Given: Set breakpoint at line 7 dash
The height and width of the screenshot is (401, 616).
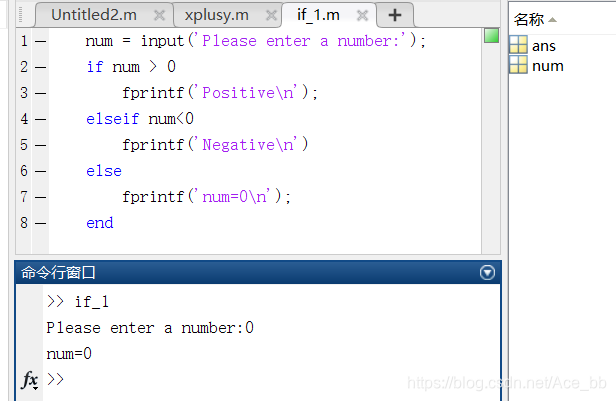Looking at the screenshot, I should coord(40,197).
